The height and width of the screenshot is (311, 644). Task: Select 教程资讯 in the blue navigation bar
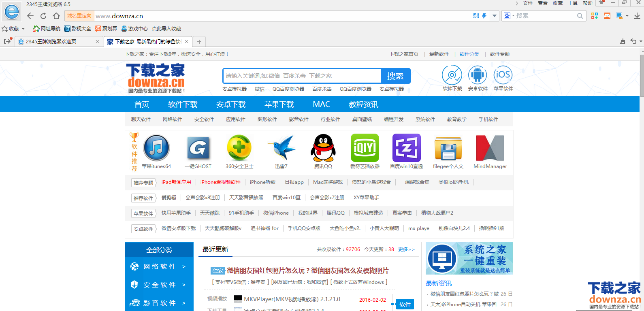click(x=364, y=104)
